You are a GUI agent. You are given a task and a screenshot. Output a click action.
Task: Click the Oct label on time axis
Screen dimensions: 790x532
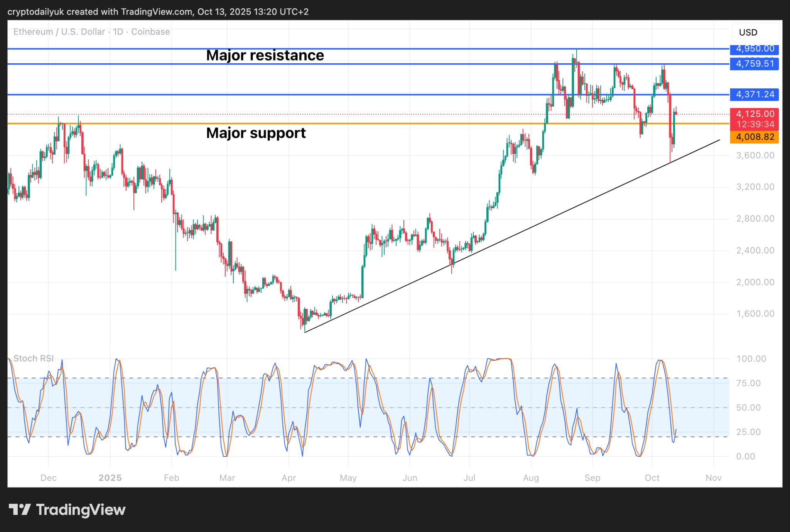[x=652, y=478]
